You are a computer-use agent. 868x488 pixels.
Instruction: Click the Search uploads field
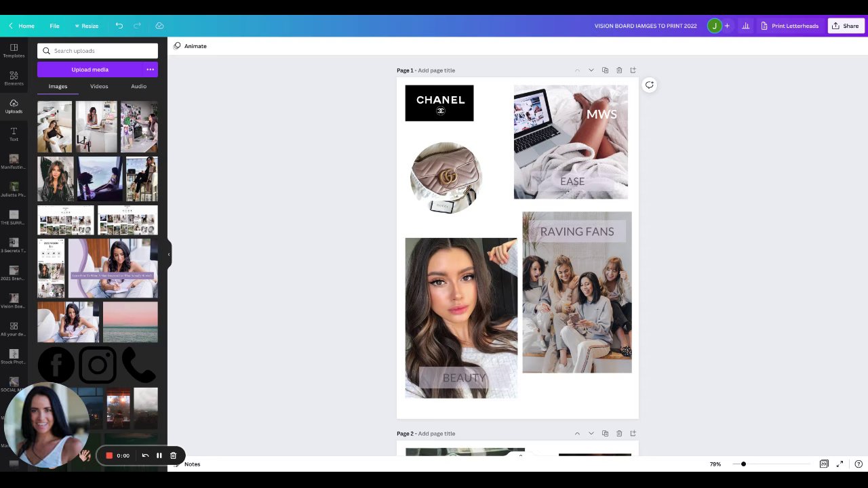pyautogui.click(x=98, y=51)
